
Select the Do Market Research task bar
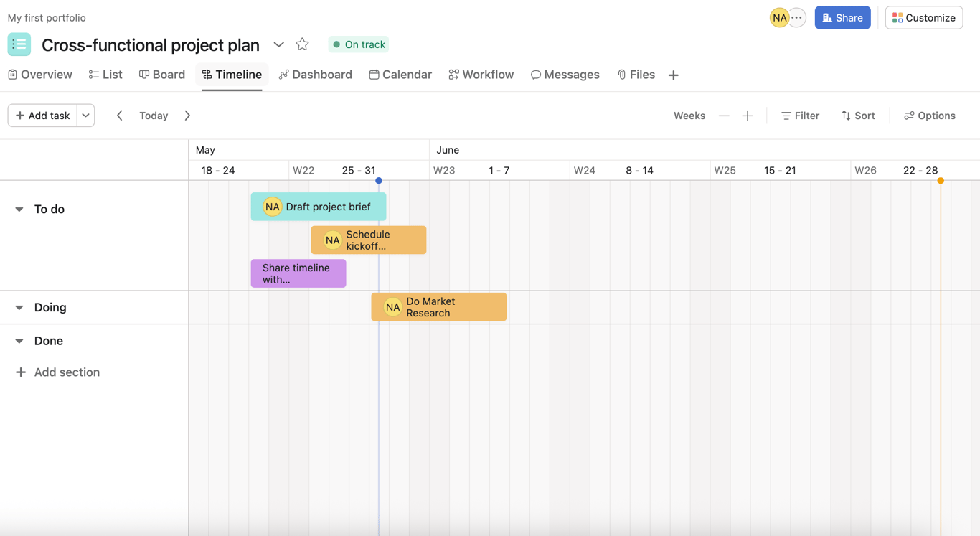pyautogui.click(x=438, y=306)
